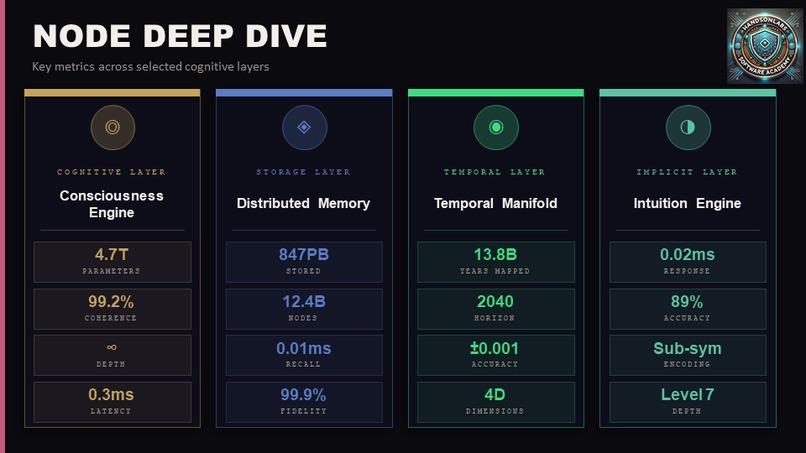Select the Intuition Engine heading
The width and height of the screenshot is (806, 453).
(x=687, y=204)
